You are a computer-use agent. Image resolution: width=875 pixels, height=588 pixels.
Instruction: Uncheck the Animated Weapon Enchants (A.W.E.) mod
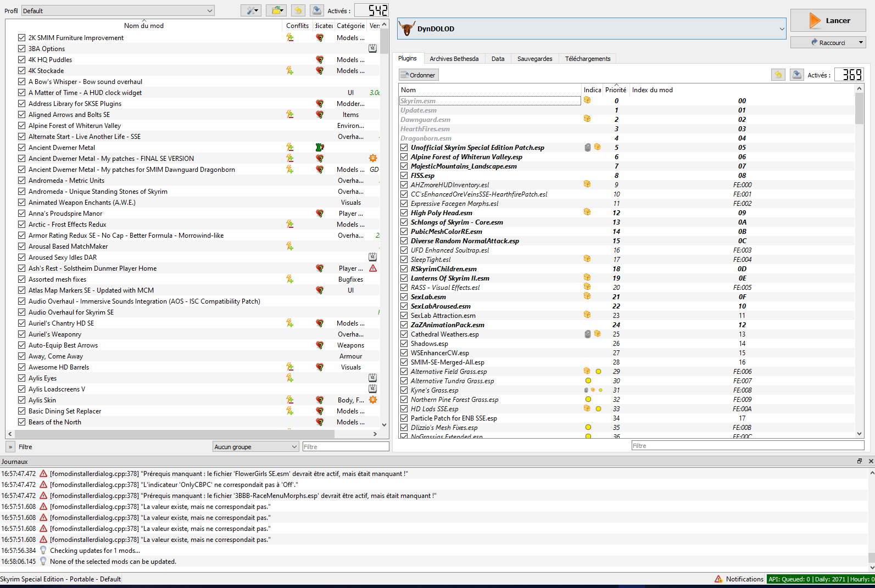pyautogui.click(x=22, y=202)
